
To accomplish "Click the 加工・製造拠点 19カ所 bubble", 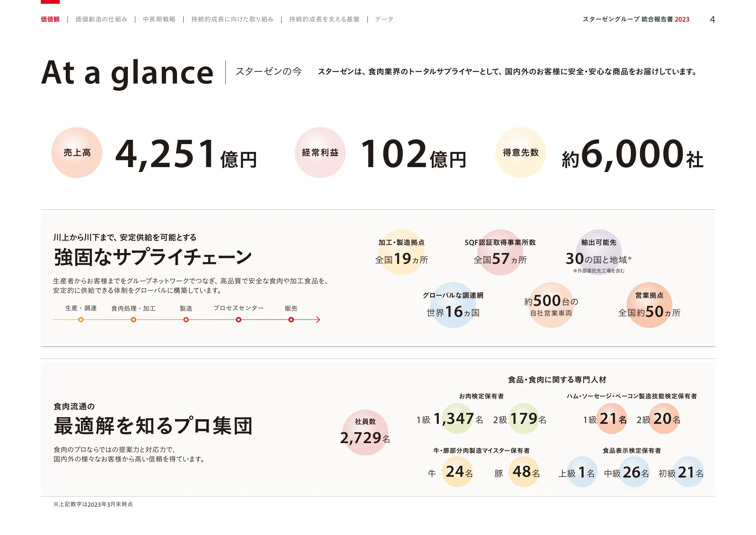I will (x=401, y=252).
